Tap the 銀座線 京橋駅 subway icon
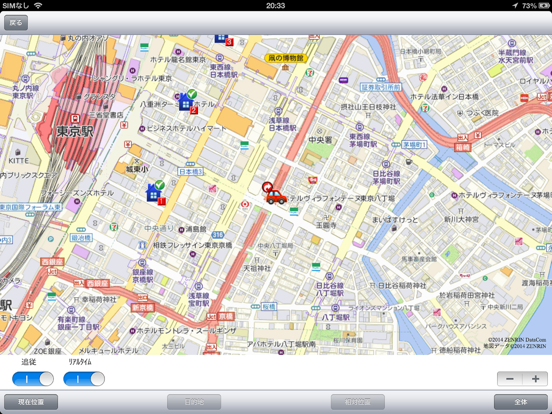Image resolution: width=552 pixels, height=414 pixels. (x=142, y=263)
